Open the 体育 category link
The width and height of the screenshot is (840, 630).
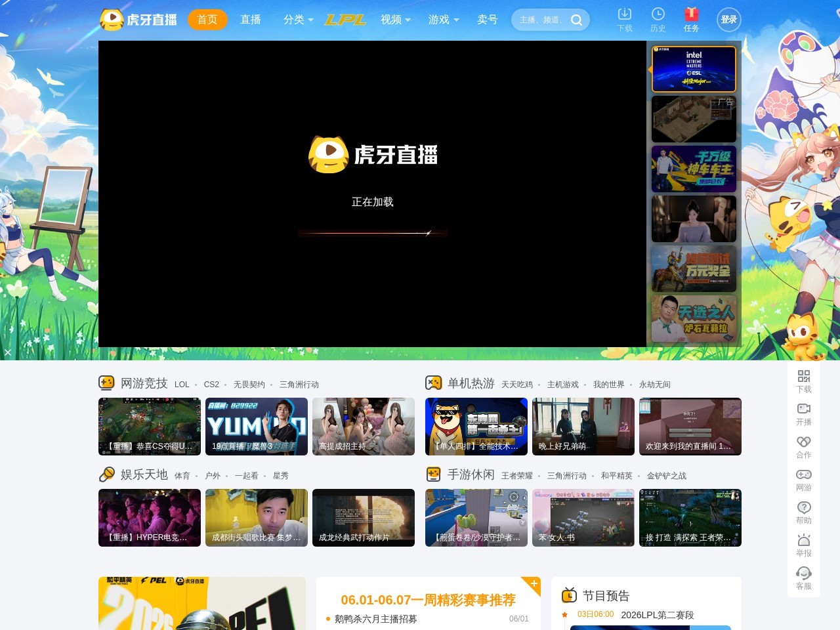pos(182,476)
